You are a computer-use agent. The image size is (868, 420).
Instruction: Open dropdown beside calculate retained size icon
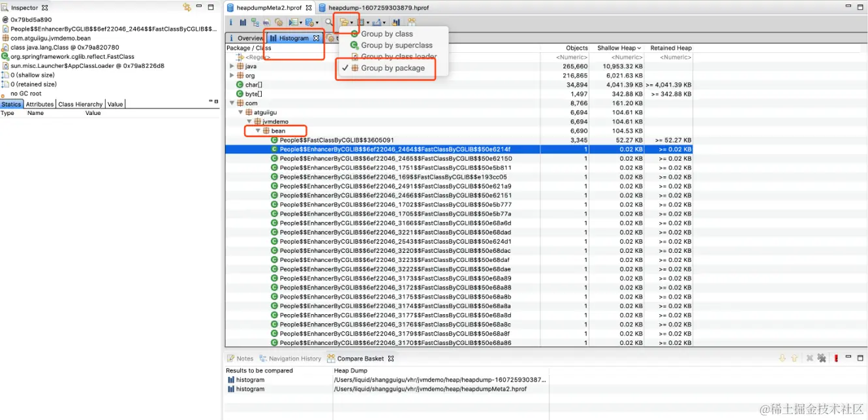(x=368, y=23)
